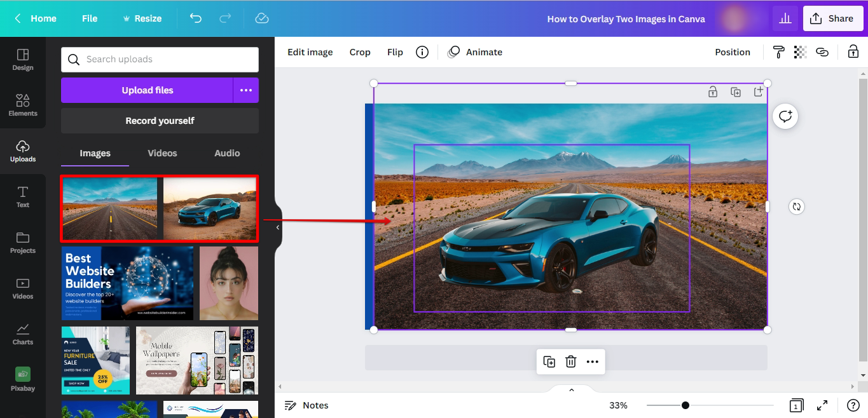The height and width of the screenshot is (418, 868).
Task: Show more options via the ellipsis below canvas
Action: tap(592, 361)
